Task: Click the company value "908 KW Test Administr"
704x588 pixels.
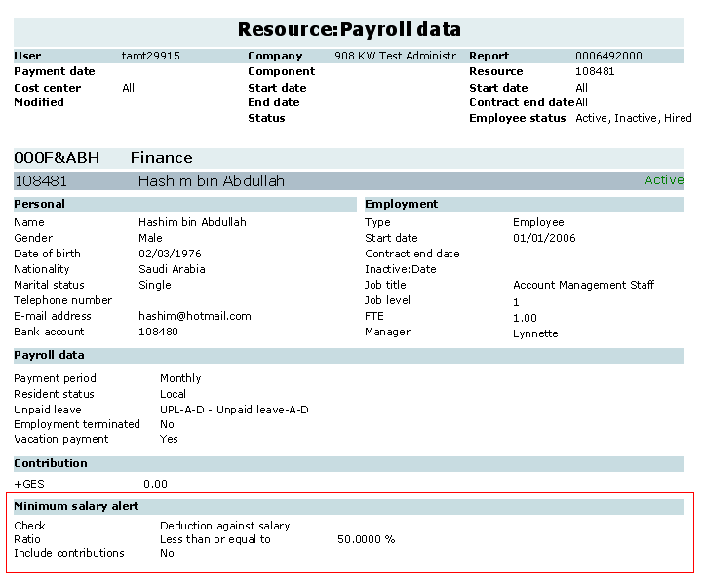Action: [x=395, y=56]
